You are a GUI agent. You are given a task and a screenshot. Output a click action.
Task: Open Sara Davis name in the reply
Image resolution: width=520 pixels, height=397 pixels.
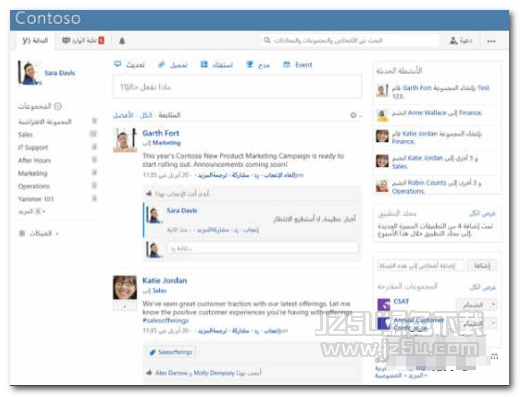tap(182, 210)
